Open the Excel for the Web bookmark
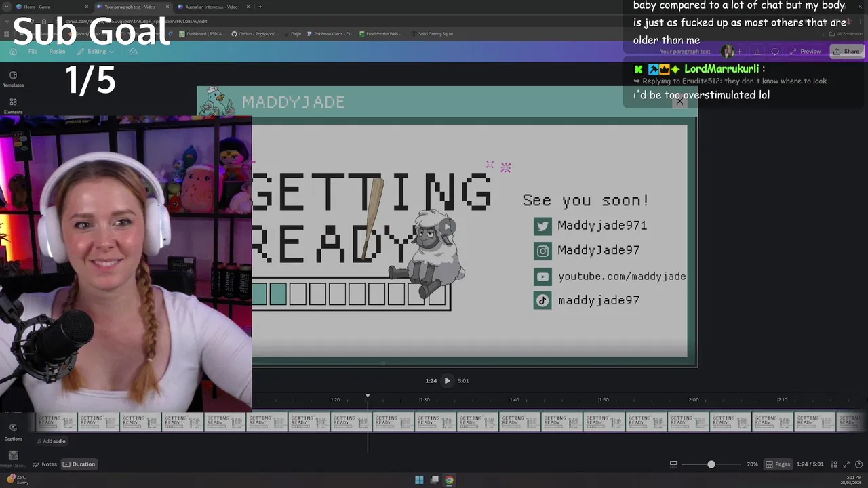Screen dimensions: 868x488 [x=382, y=34]
